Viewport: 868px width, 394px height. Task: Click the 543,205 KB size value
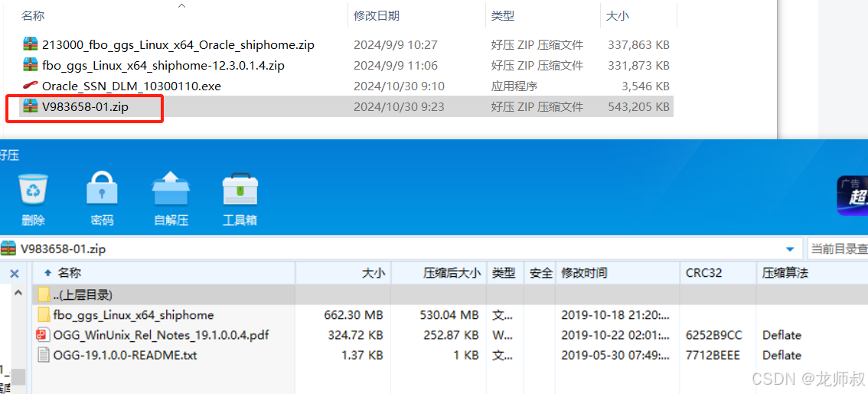[x=638, y=107]
